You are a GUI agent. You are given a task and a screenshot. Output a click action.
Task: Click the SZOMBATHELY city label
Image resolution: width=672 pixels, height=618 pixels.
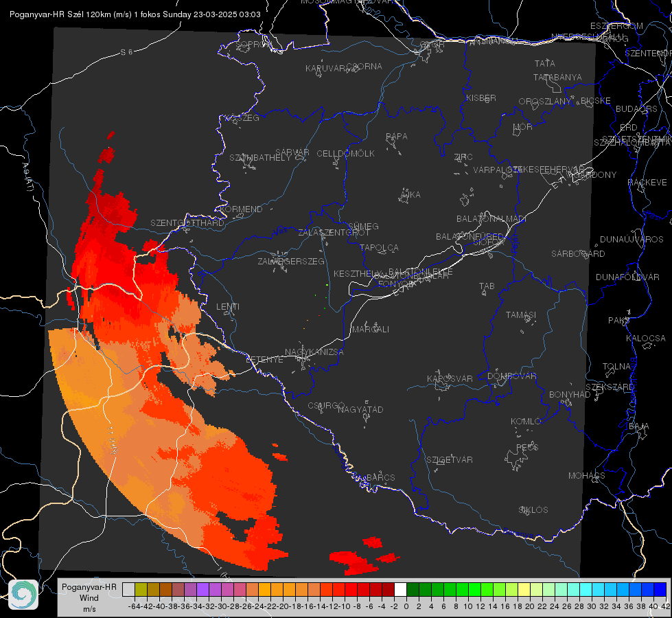(x=259, y=158)
